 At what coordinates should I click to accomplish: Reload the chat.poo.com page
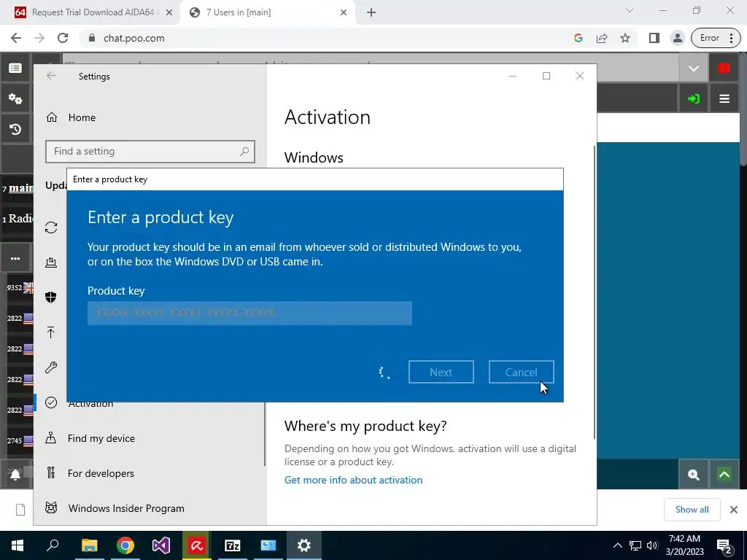point(63,38)
